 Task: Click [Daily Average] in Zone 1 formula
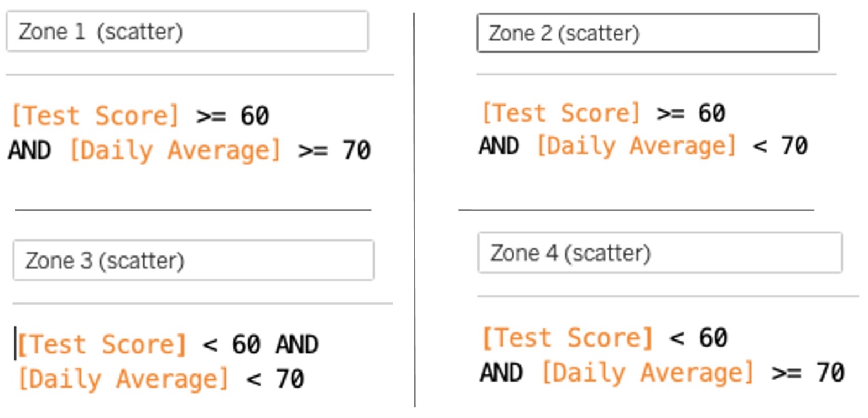(x=175, y=150)
